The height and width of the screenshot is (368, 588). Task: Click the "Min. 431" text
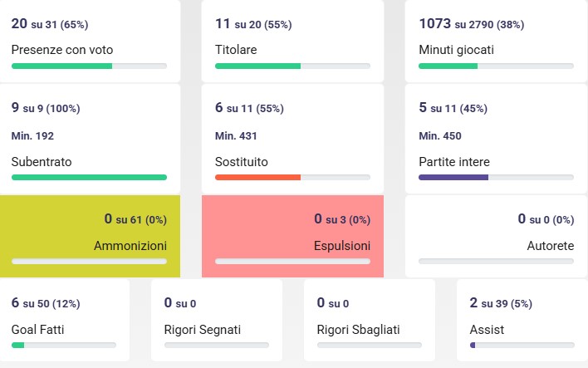click(237, 135)
